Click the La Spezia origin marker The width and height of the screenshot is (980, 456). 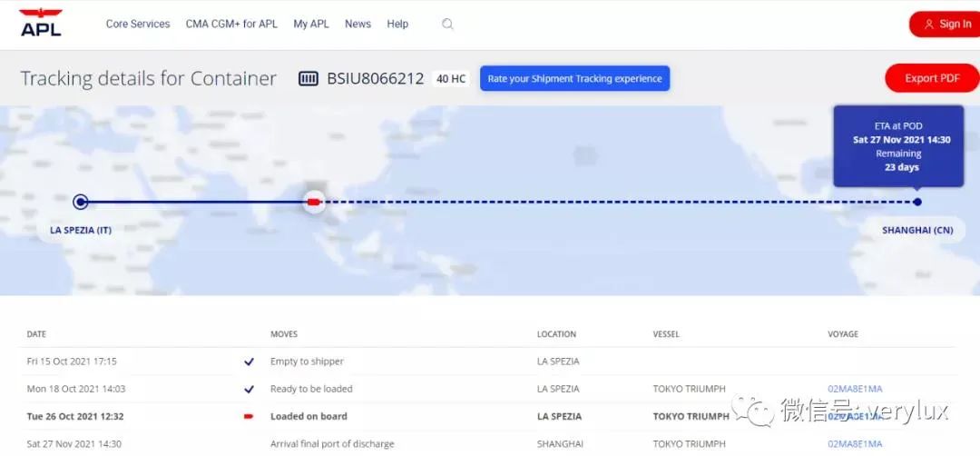tap(80, 202)
